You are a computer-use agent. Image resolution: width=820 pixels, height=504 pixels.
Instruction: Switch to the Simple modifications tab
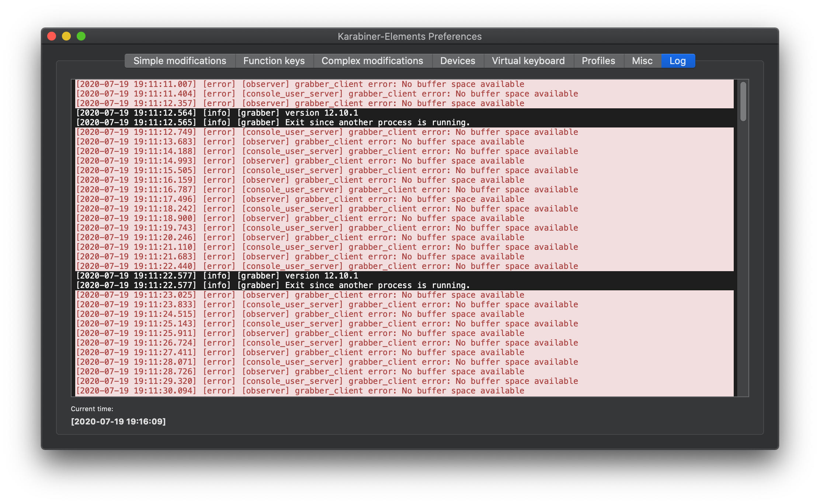pyautogui.click(x=180, y=61)
